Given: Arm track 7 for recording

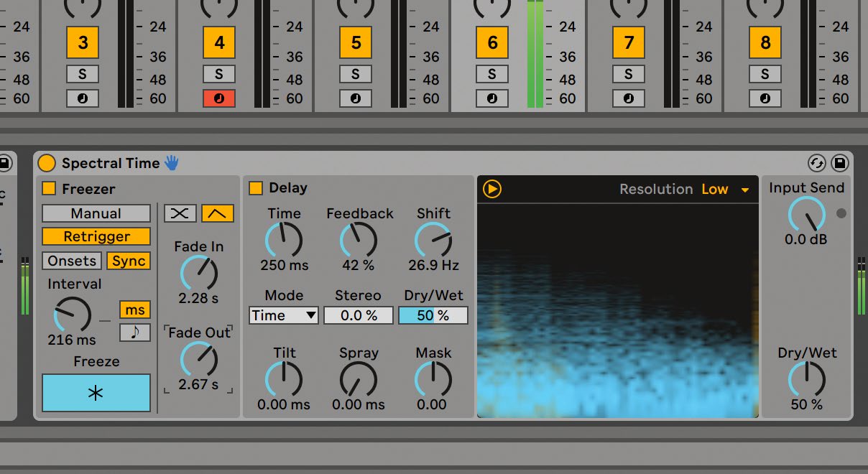Looking at the screenshot, I should tap(629, 98).
